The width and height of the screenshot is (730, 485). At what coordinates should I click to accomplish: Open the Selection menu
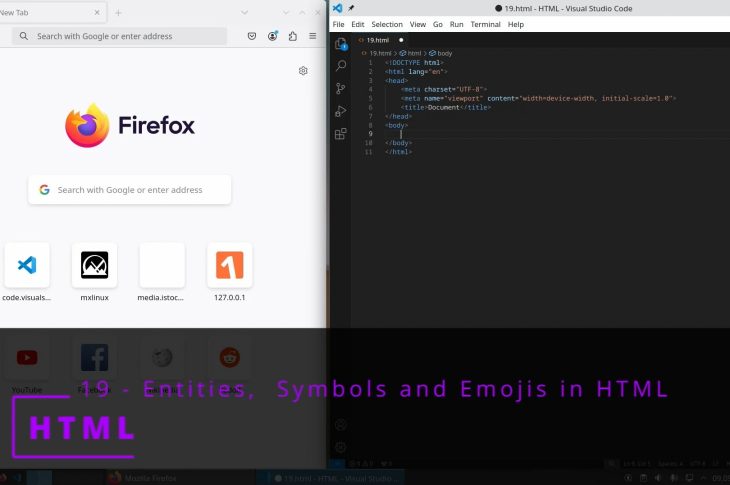(386, 24)
